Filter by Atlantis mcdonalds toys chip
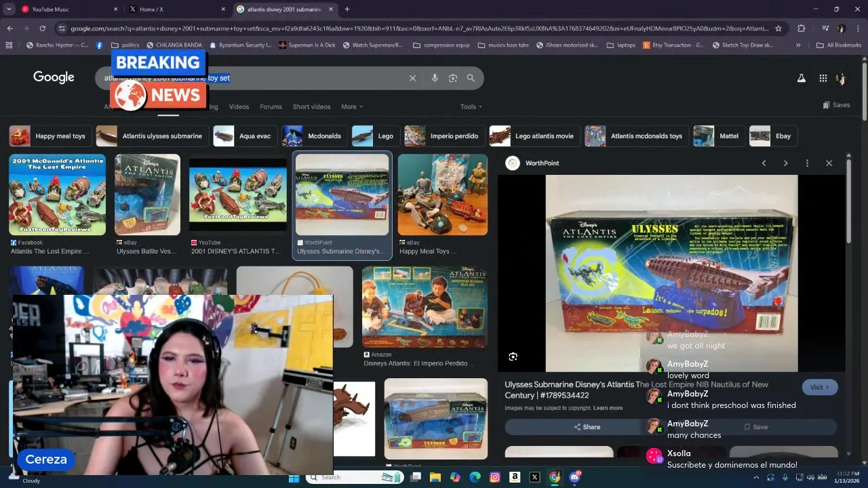 click(x=636, y=136)
